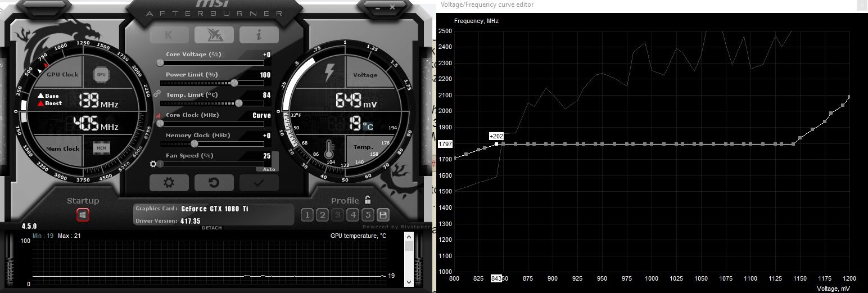
Task: Click the Power Limit slider handle
Action: pyautogui.click(x=234, y=83)
